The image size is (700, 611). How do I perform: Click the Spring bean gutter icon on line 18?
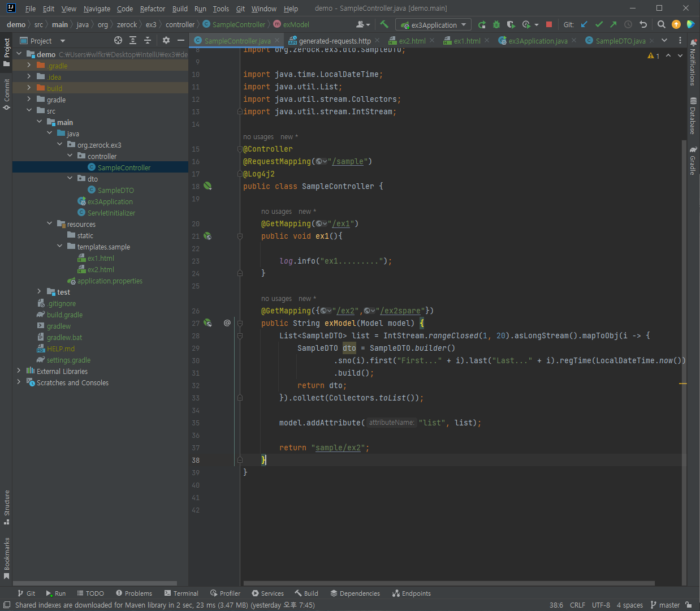coord(208,186)
